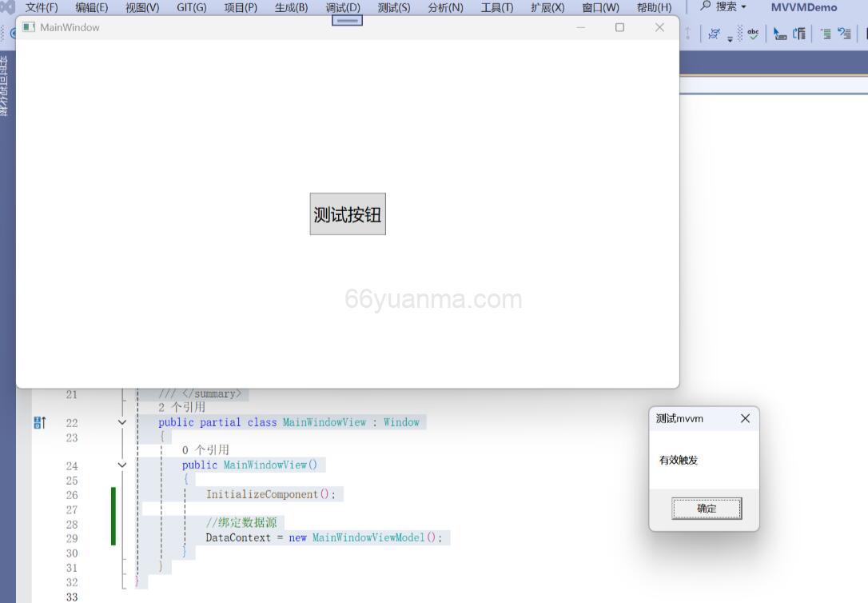
Task: Collapse the MainWindowView class at line 22
Action: (x=121, y=422)
